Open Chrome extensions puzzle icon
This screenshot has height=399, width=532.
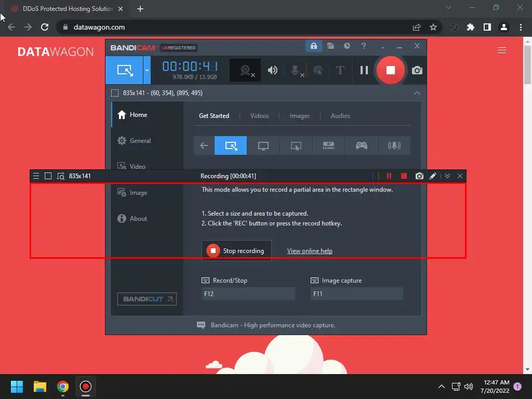click(470, 27)
